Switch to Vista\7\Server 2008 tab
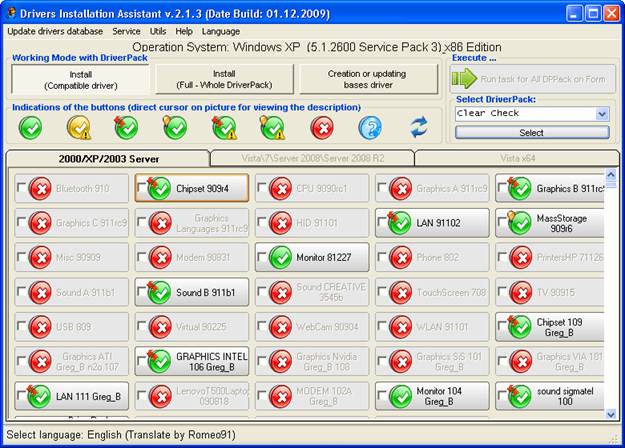 [x=311, y=159]
